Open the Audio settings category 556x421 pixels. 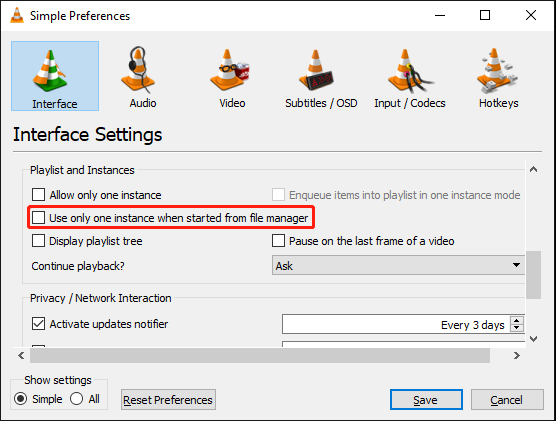[143, 76]
